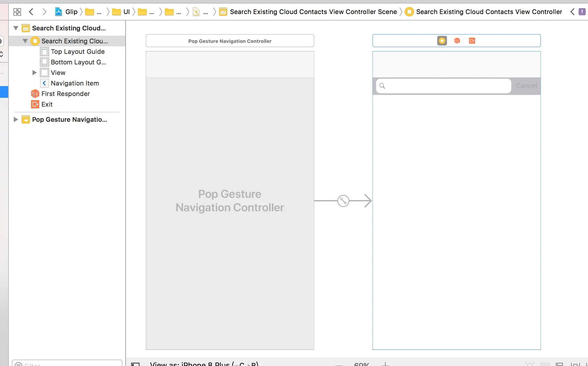
Task: Select the root view controller segue circle
Action: [x=343, y=201]
